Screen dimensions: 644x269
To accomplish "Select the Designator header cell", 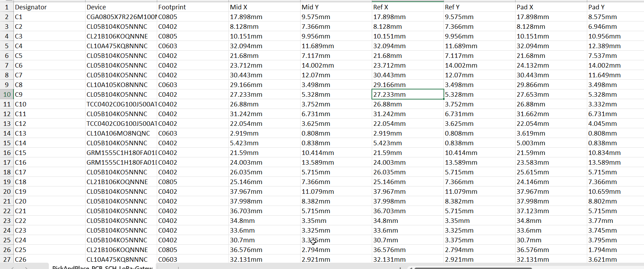I will point(49,7).
